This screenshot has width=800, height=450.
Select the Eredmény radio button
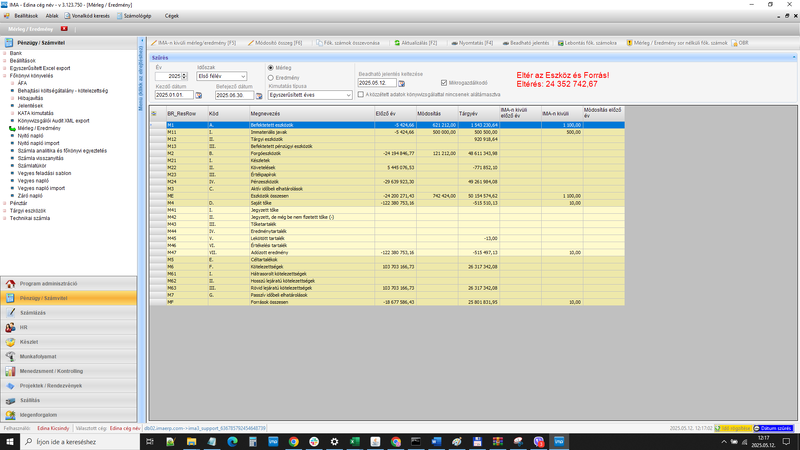271,78
